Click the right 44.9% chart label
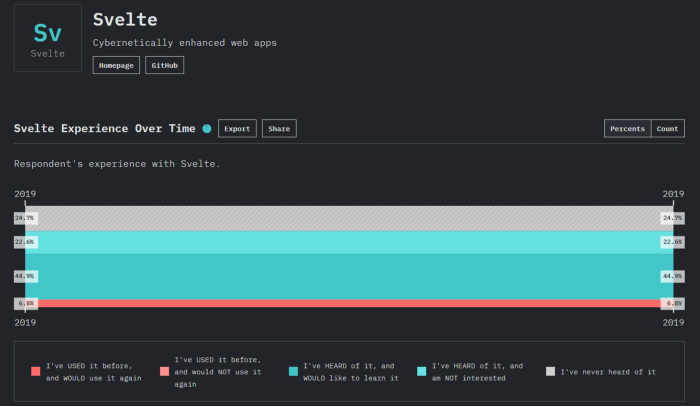This screenshot has width=700, height=406. [672, 276]
